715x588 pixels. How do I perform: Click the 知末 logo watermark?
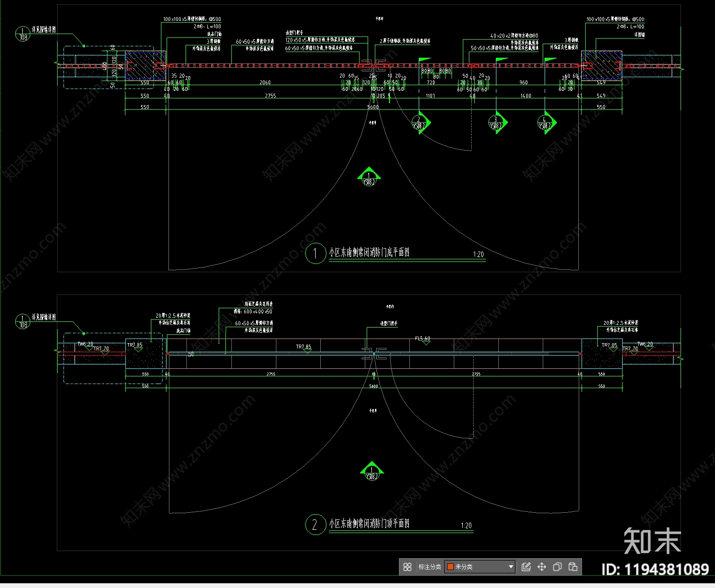pyautogui.click(x=652, y=541)
